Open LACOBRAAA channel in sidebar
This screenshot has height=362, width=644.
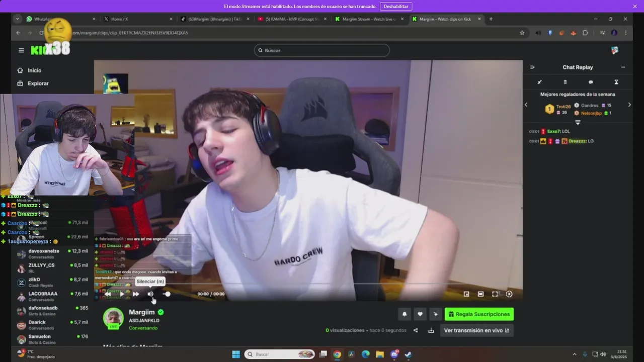(52, 297)
